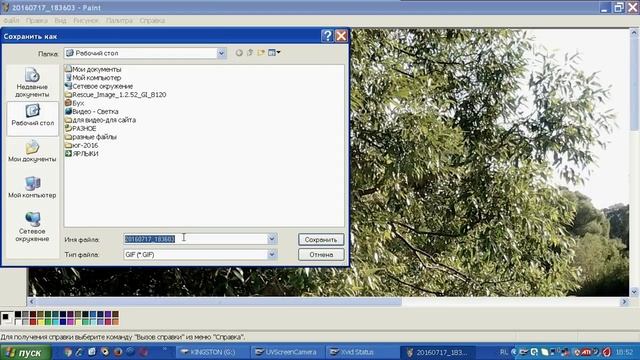Select для видео-для сайта folder
The image size is (640, 360).
click(100, 120)
